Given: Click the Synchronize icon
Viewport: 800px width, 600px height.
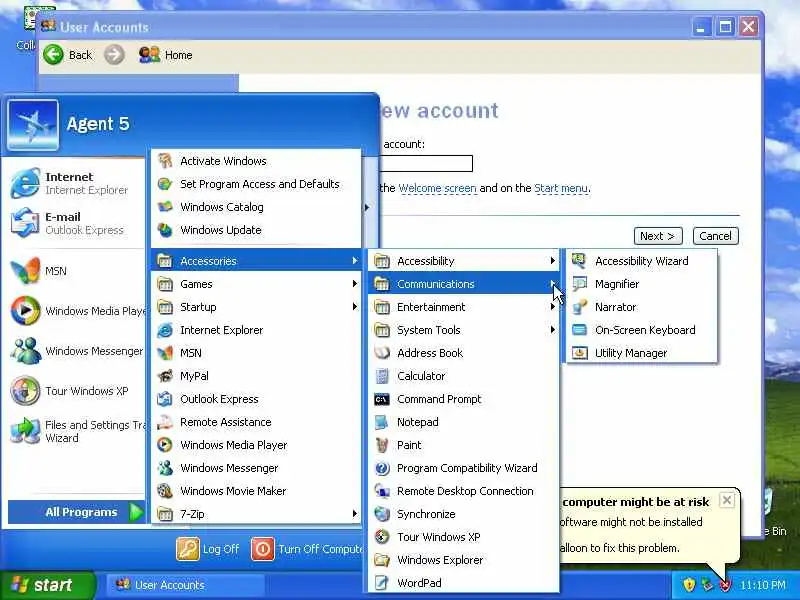Looking at the screenshot, I should [x=382, y=514].
